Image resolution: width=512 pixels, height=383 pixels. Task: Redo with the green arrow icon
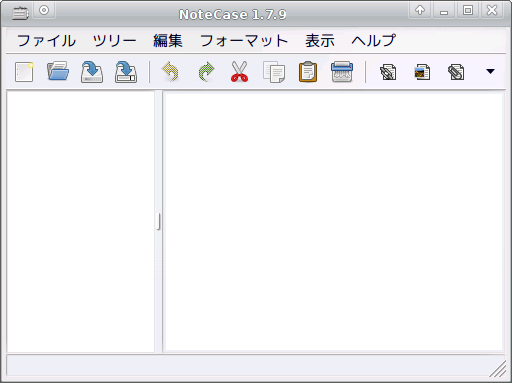click(206, 71)
